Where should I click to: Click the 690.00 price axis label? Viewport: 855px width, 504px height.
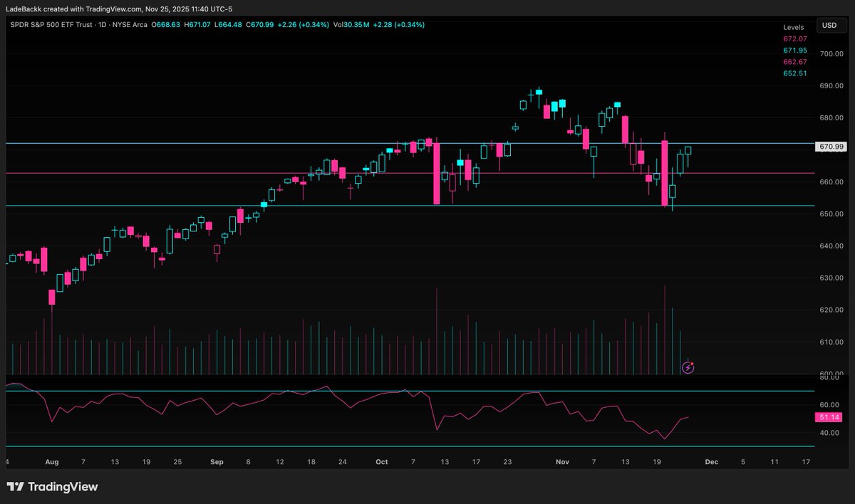tap(831, 86)
